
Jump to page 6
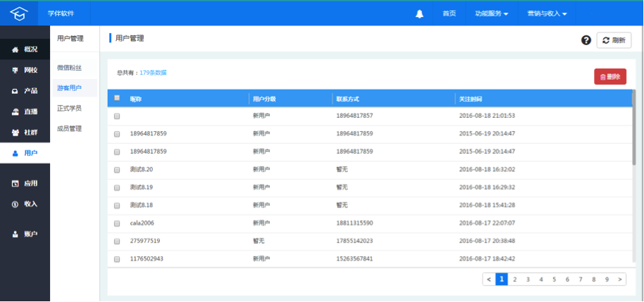[x=567, y=279]
